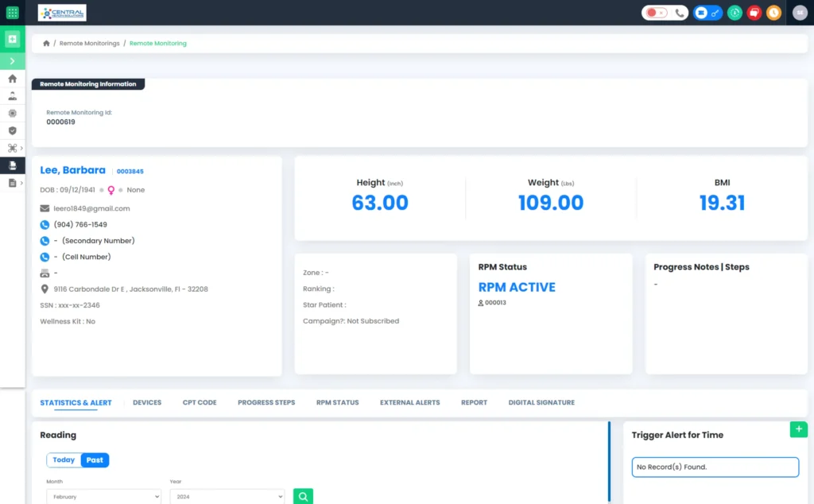
Task: Open the red chat messages icon
Action: click(x=754, y=13)
